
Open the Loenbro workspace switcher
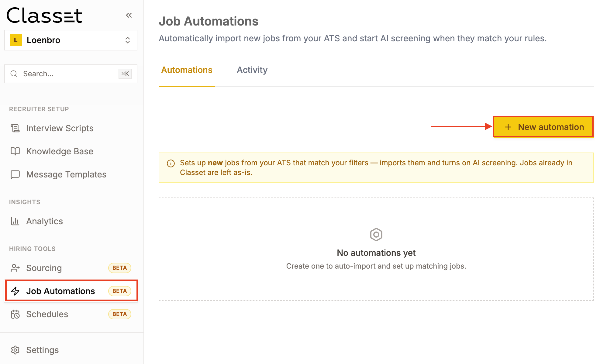click(x=71, y=40)
